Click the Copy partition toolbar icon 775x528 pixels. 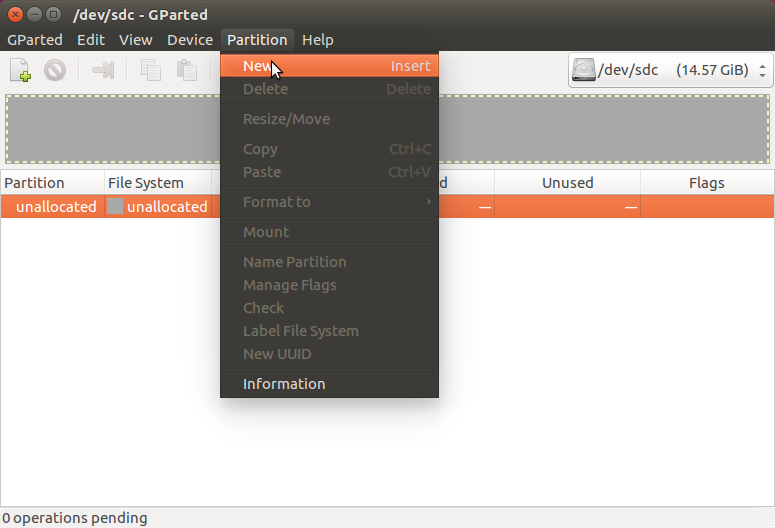[151, 70]
